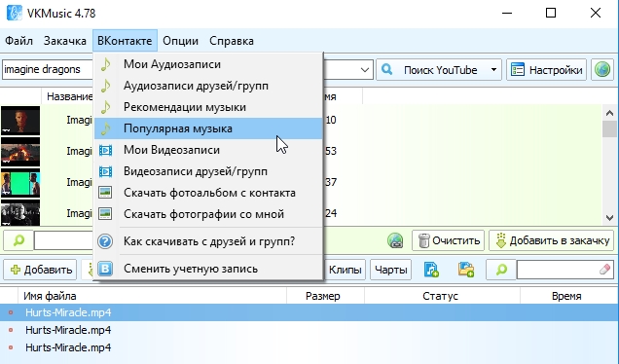Click the globe download icon left of Очистить
The width and height of the screenshot is (619, 364).
coord(395,240)
